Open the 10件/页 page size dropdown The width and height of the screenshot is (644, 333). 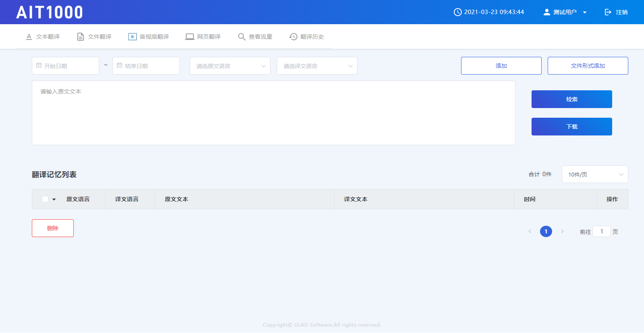[594, 174]
